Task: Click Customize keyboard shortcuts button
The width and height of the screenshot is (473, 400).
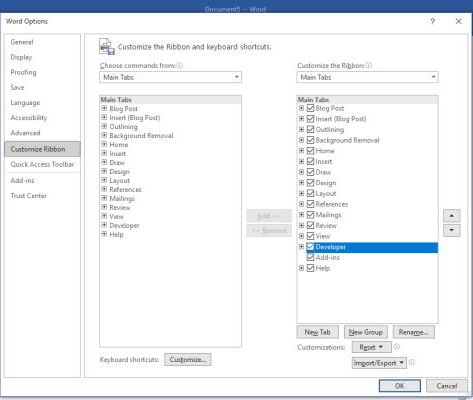Action: pyautogui.click(x=188, y=360)
